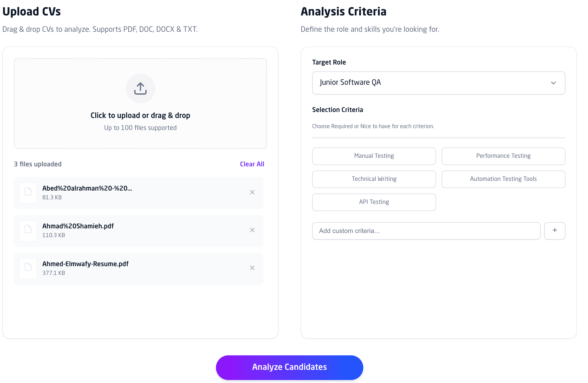
Task: Click the Target Role label
Action: coord(329,62)
